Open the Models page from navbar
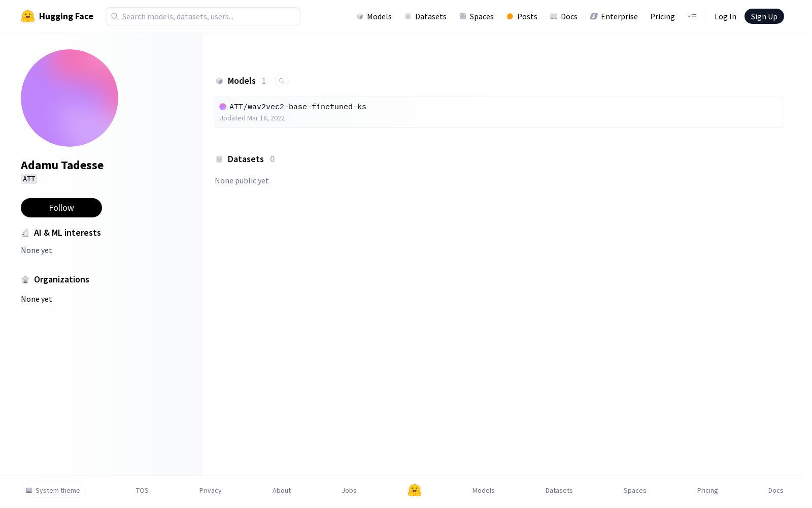 [x=374, y=17]
